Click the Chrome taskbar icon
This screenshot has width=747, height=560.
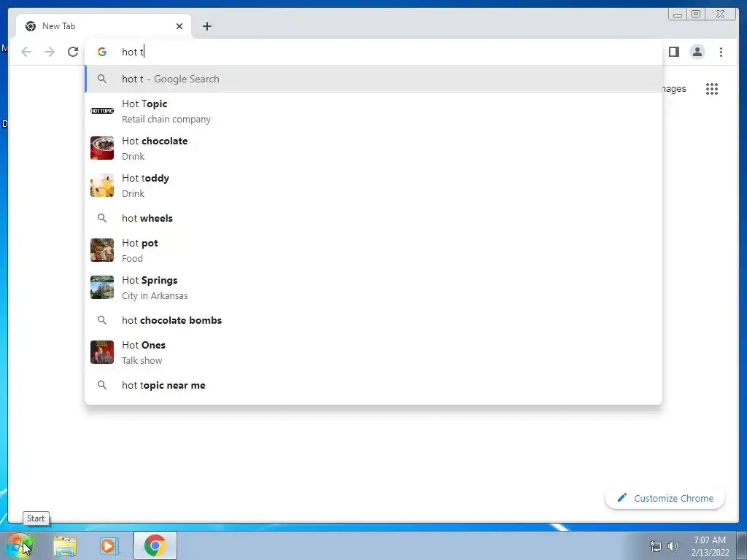click(155, 545)
